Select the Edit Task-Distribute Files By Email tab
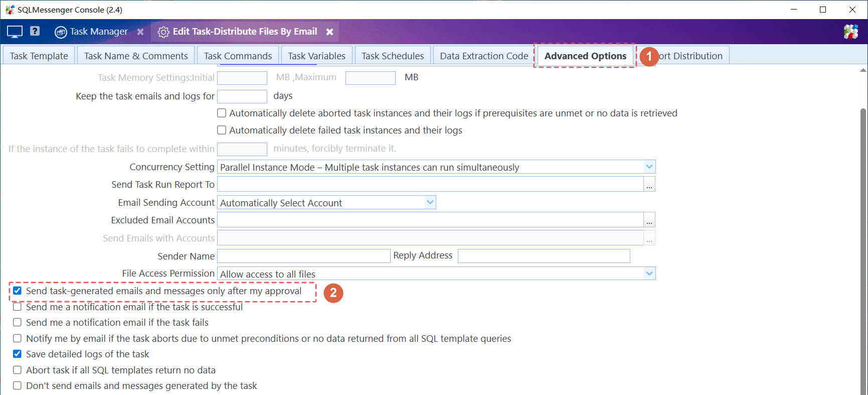The height and width of the screenshot is (395, 868). 245,32
